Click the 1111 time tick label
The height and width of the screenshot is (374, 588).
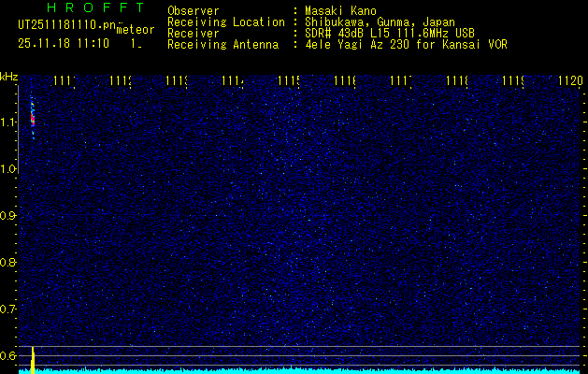pos(65,80)
